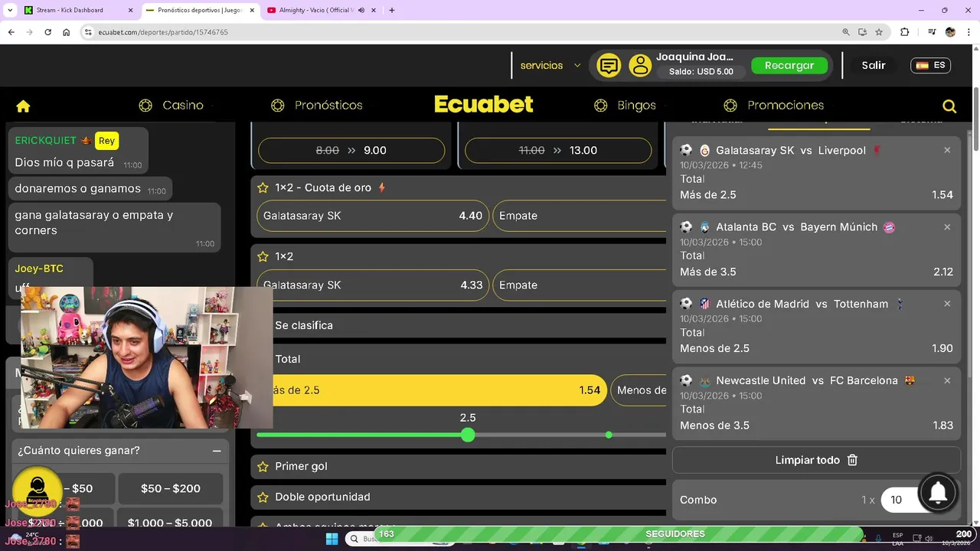The width and height of the screenshot is (980, 551).
Task: Pick Empate in the plain 1×2 market
Action: pyautogui.click(x=580, y=285)
